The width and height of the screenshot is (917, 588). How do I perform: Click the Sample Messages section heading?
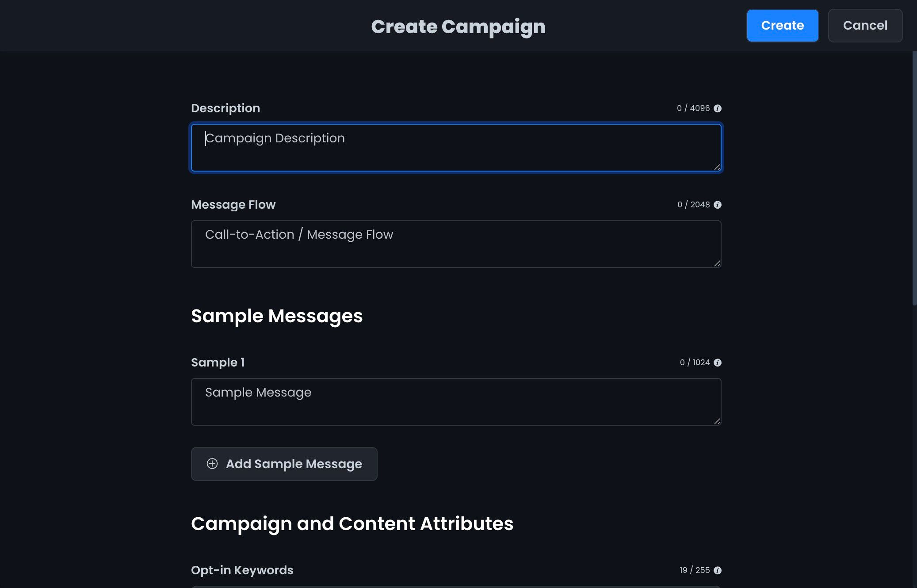click(x=277, y=316)
